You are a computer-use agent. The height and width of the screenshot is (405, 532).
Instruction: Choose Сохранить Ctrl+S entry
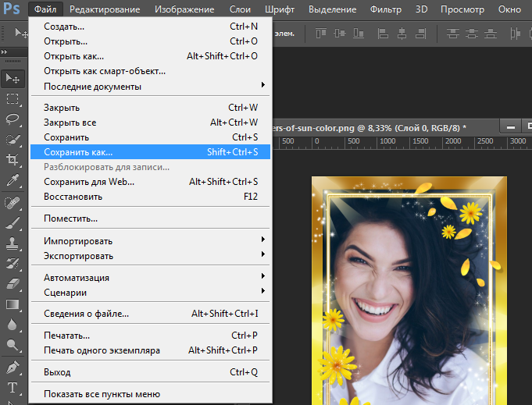[x=150, y=137]
